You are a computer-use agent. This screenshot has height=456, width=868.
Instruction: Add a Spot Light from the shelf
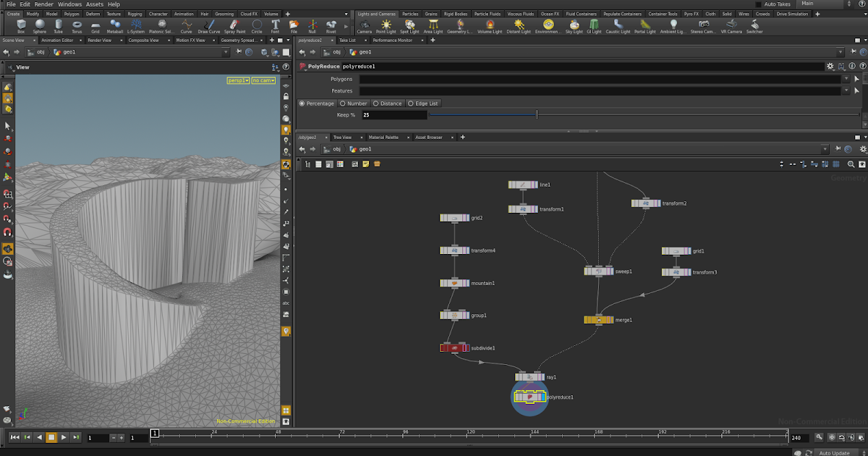(409, 27)
